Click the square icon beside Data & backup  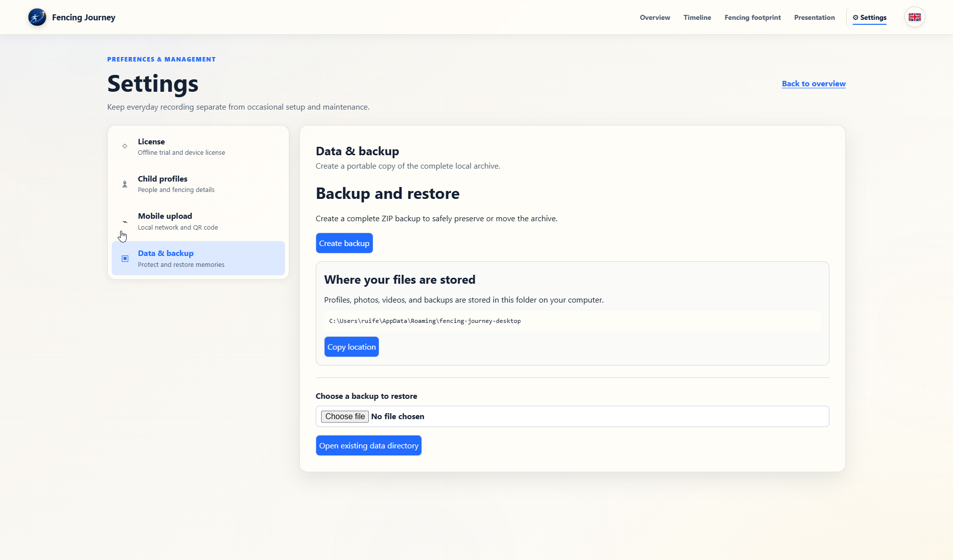125,258
